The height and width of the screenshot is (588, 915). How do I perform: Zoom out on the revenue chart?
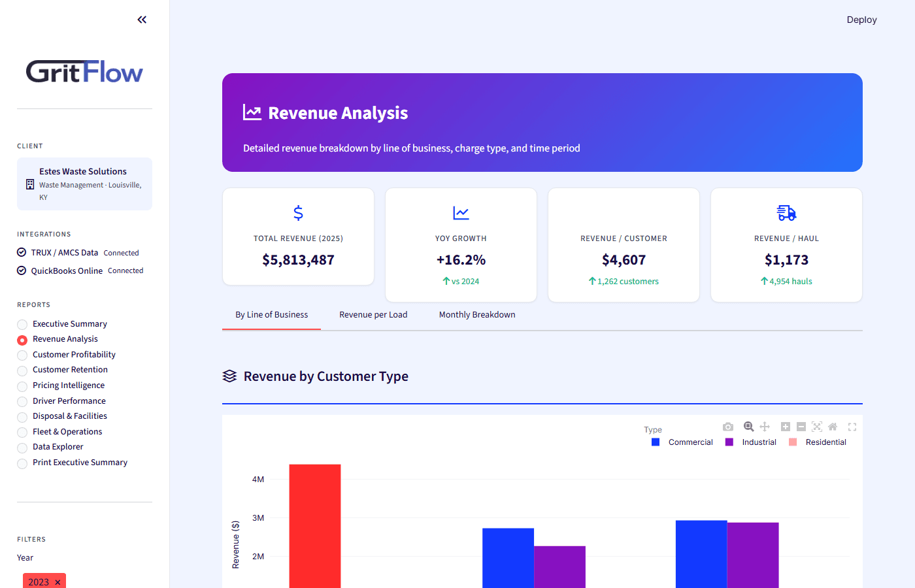click(801, 427)
